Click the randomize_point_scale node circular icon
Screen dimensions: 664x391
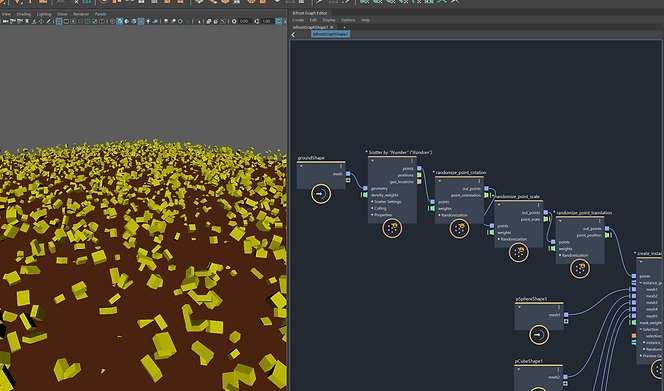518,253
